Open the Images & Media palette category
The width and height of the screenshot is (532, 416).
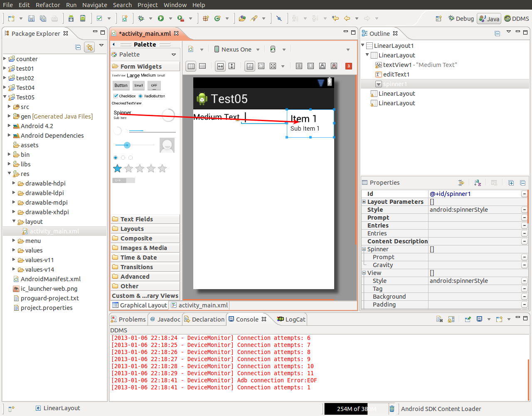(x=145, y=248)
